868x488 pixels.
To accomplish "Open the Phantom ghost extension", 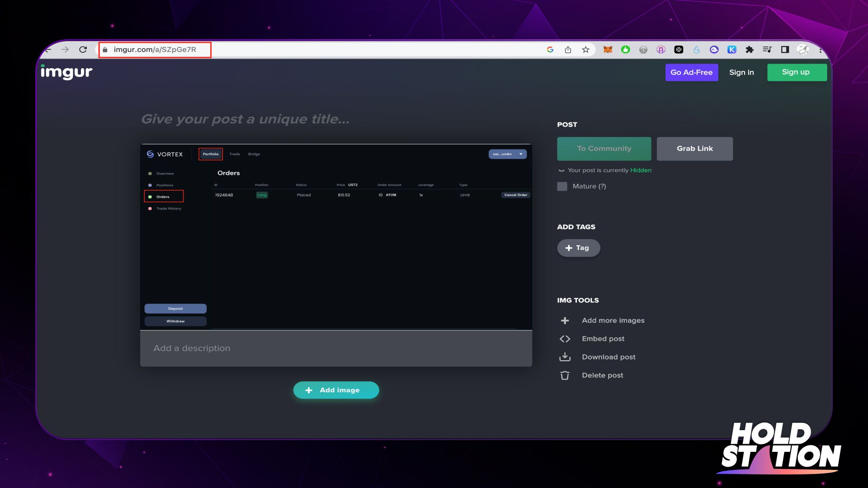I will pyautogui.click(x=714, y=50).
